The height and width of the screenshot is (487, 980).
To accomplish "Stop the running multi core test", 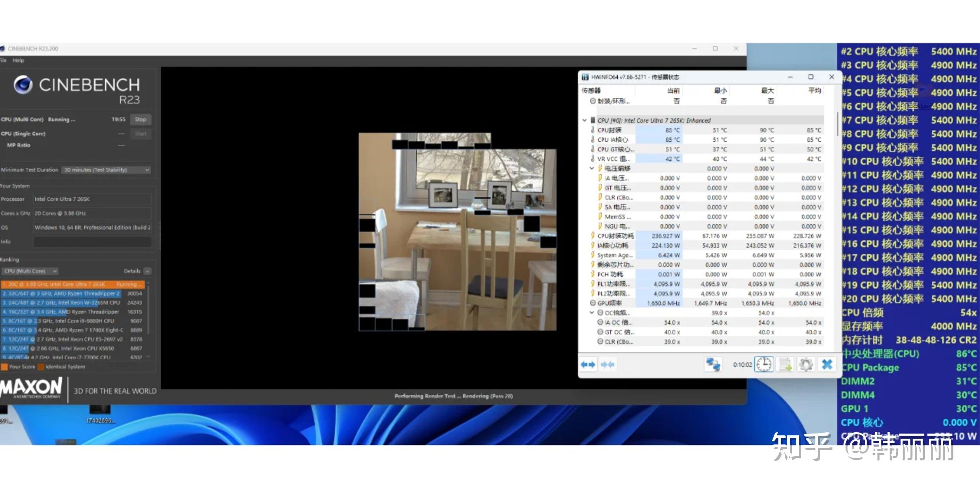I will pos(140,119).
